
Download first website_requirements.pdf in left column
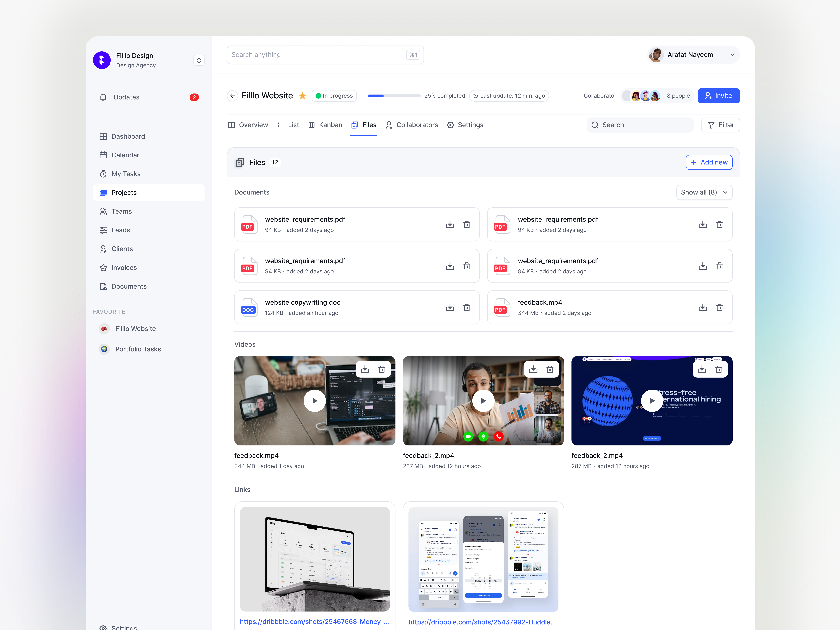tap(450, 224)
